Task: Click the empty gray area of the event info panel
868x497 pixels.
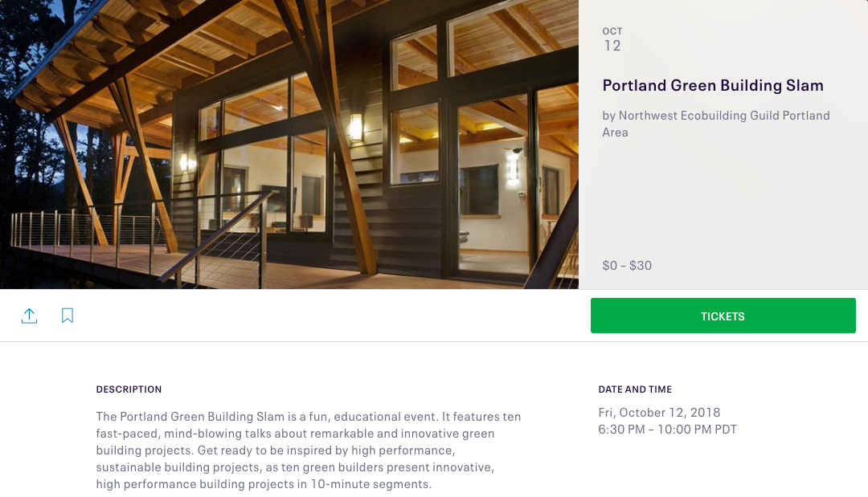Action: coord(723,201)
